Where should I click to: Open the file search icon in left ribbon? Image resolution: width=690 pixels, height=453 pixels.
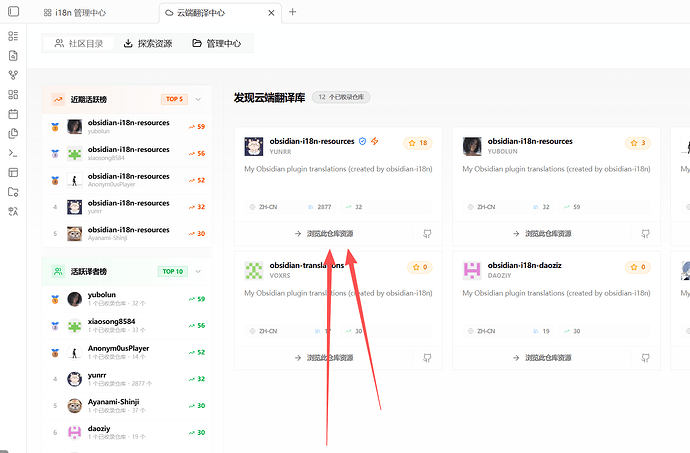(13, 55)
